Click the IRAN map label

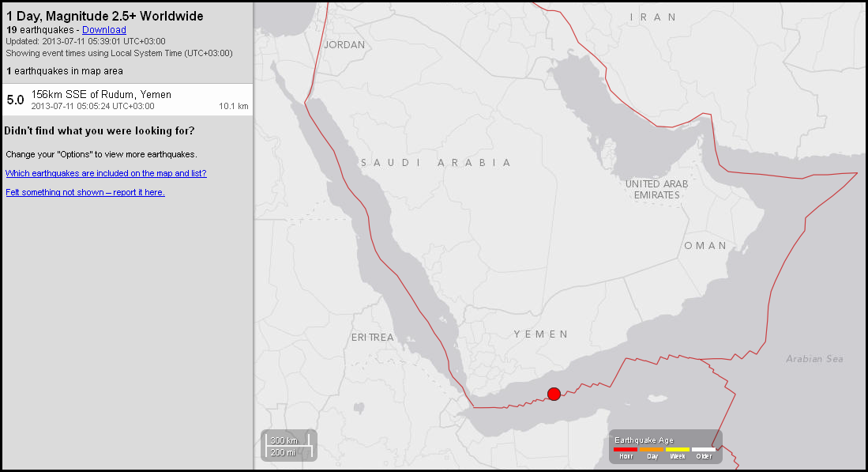652,17
